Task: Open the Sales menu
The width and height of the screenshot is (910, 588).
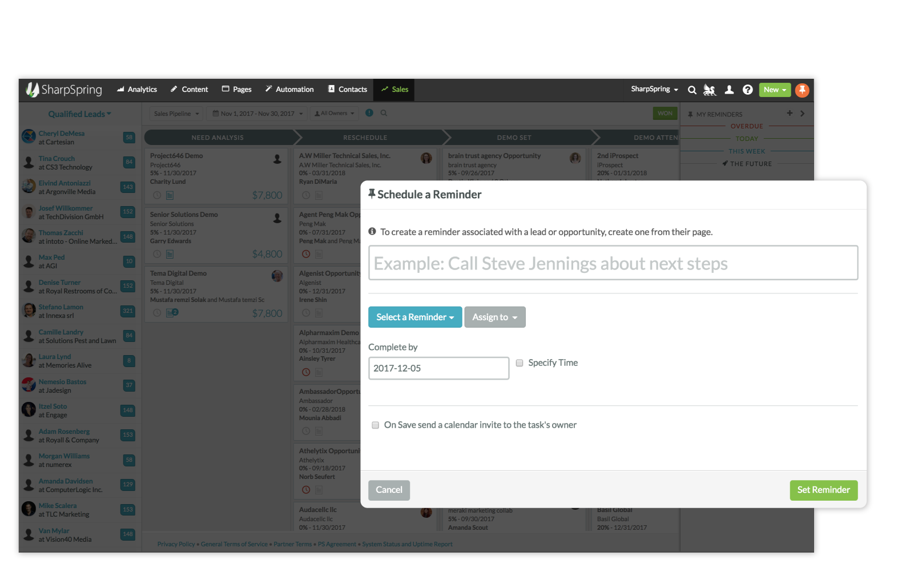Action: pyautogui.click(x=394, y=90)
